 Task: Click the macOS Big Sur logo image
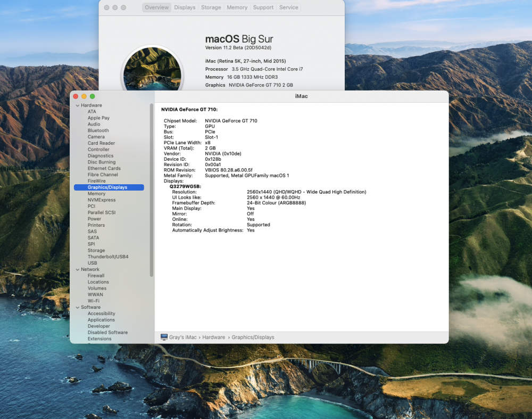(x=152, y=69)
